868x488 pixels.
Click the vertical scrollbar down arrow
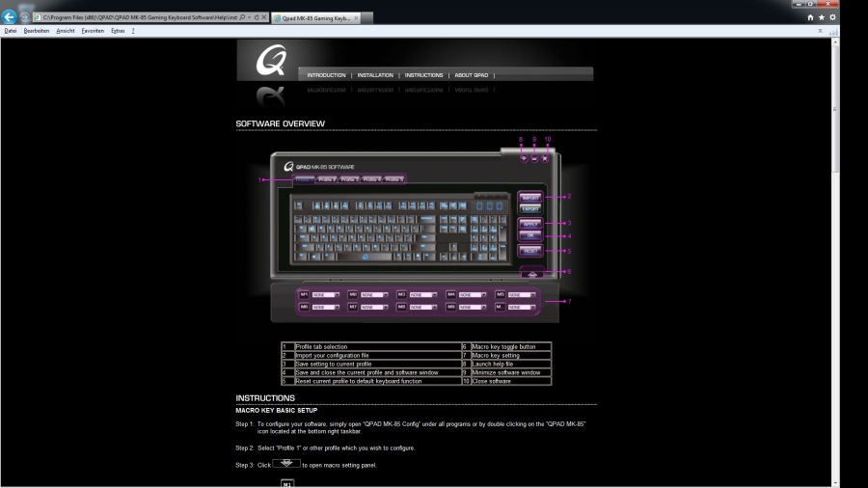click(x=835, y=483)
